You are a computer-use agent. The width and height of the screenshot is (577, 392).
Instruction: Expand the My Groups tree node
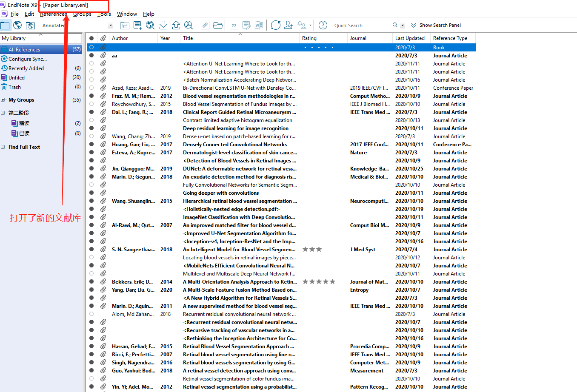click(x=4, y=99)
